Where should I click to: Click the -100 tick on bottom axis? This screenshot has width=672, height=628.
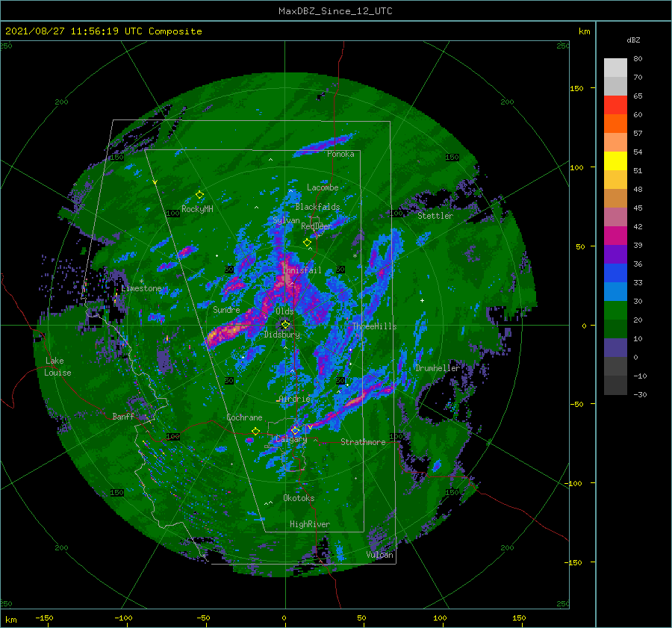[x=123, y=618]
